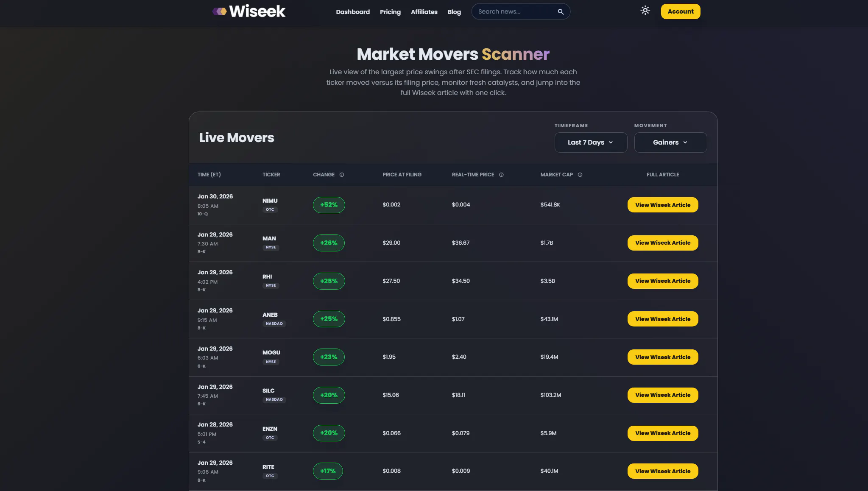Click the $36.67 real-time price
The width and height of the screenshot is (868, 491).
[x=461, y=243]
